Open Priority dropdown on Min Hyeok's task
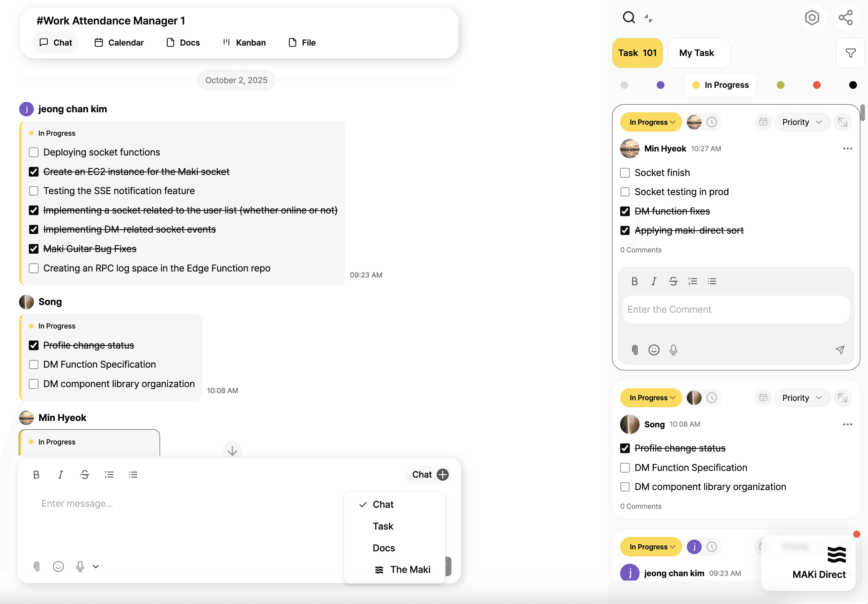The image size is (868, 604). click(802, 122)
